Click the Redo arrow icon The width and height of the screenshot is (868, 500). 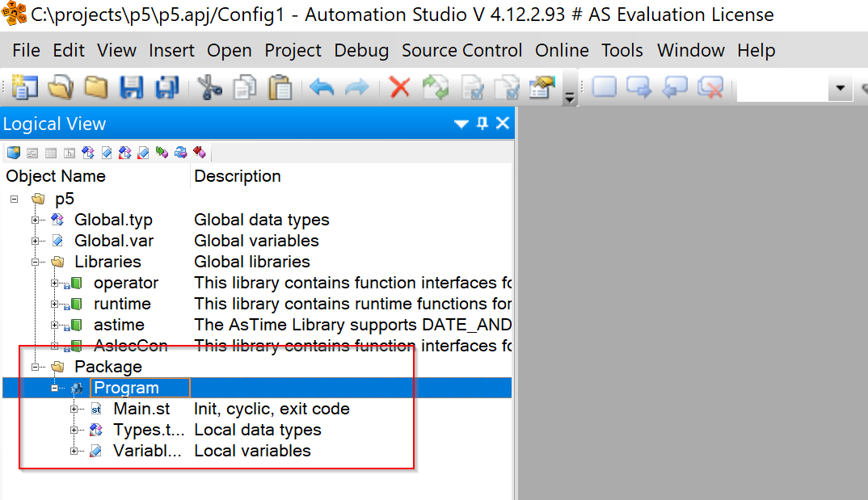click(x=356, y=87)
